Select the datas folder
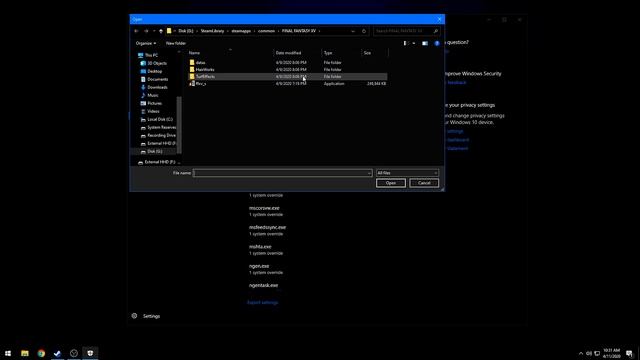This screenshot has height=360, width=640. (200, 62)
